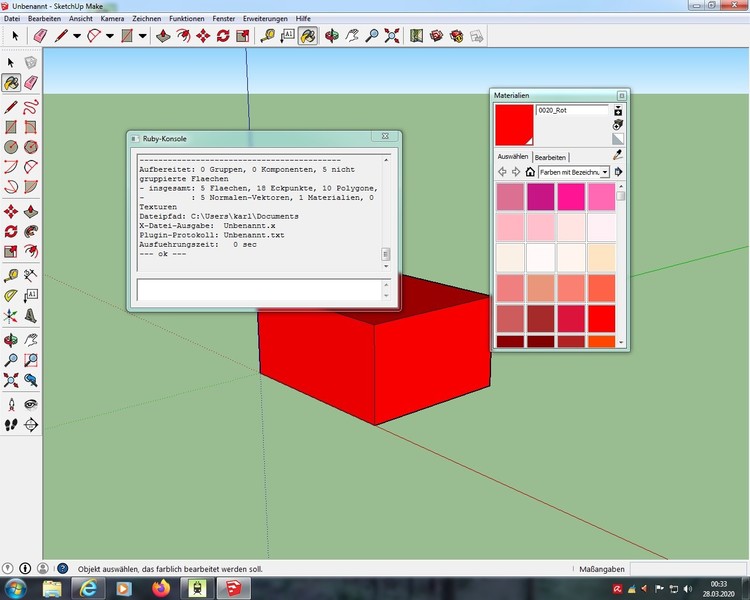Switch to the Bearbeiten tab in Materialien

coord(550,157)
